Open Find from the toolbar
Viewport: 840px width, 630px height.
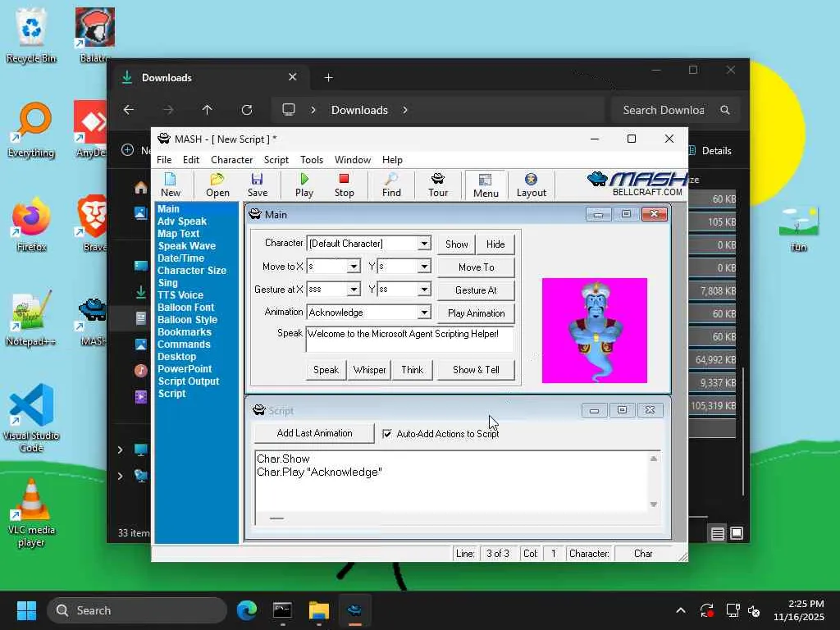(391, 185)
